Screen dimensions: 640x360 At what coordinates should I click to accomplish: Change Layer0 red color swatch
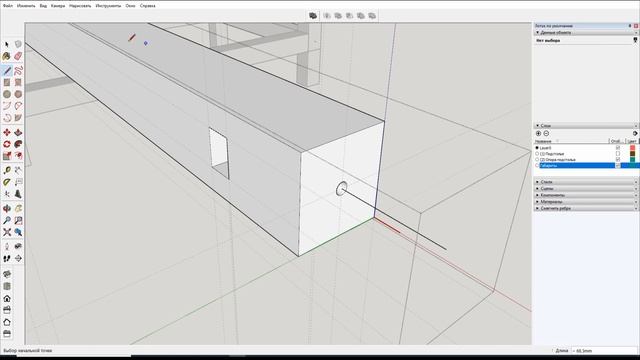(x=632, y=148)
